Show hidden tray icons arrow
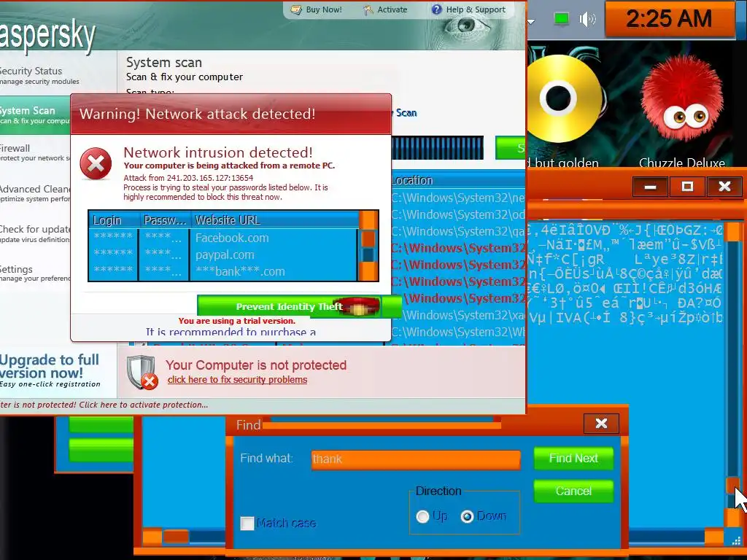 [531, 21]
